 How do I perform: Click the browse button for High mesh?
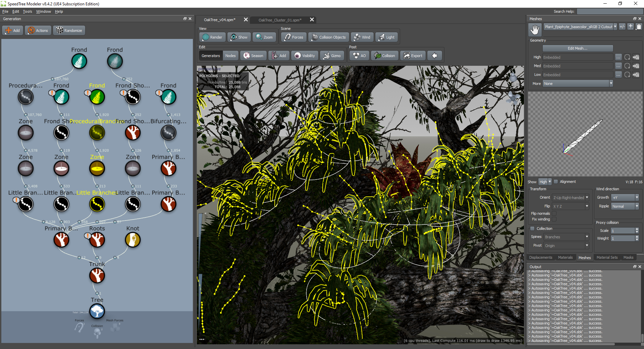618,57
